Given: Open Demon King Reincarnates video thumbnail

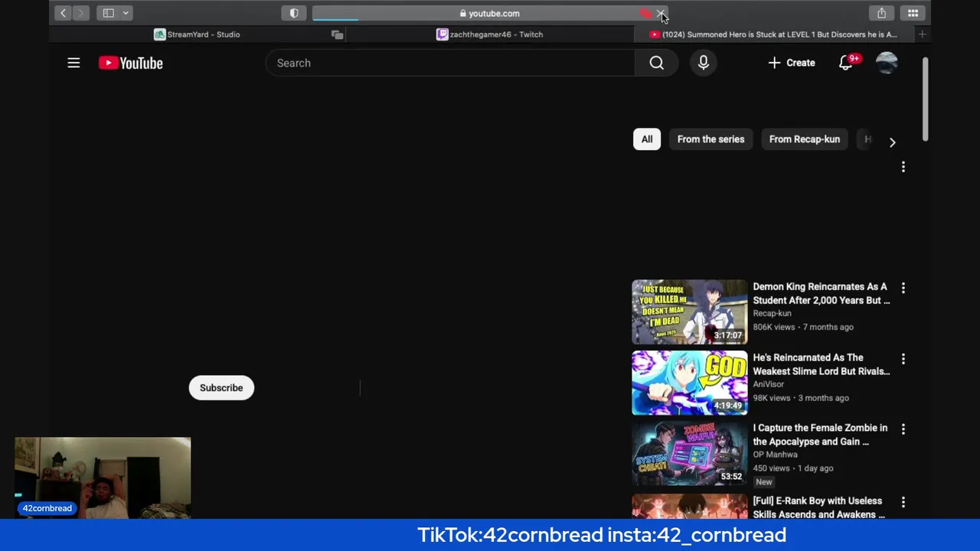Looking at the screenshot, I should pos(690,311).
